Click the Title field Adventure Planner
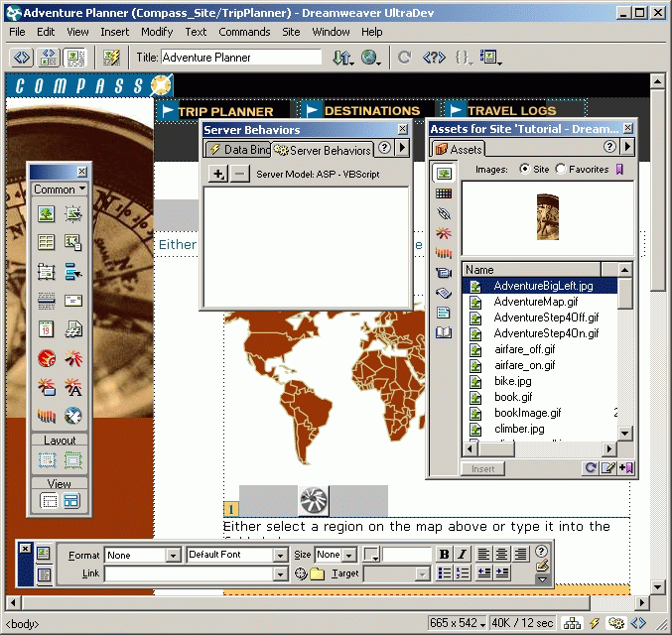Image resolution: width=672 pixels, height=635 pixels. click(241, 58)
